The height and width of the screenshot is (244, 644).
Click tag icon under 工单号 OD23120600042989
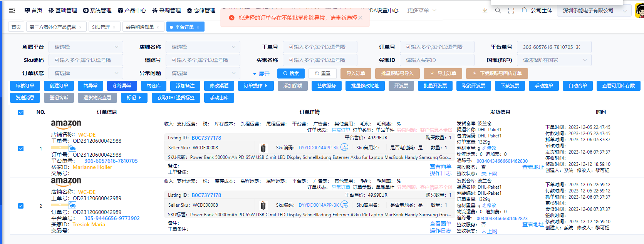coord(72,205)
